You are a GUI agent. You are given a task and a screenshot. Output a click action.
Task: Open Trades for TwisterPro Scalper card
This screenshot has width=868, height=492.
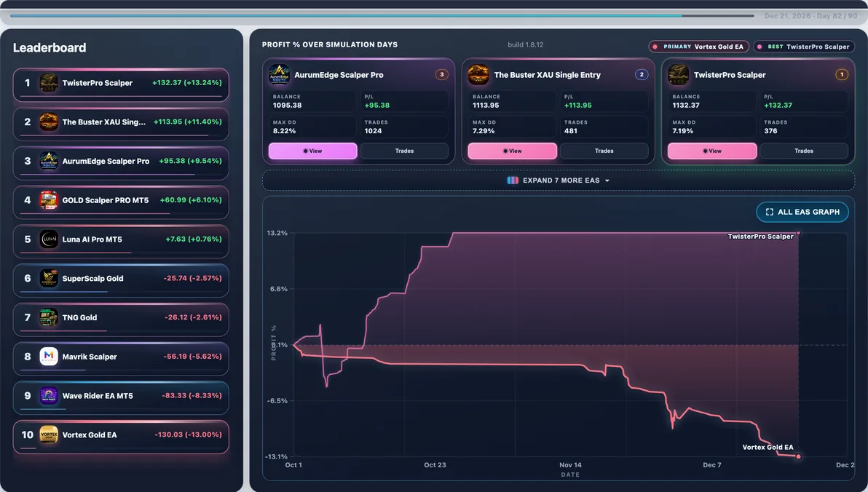[804, 151]
